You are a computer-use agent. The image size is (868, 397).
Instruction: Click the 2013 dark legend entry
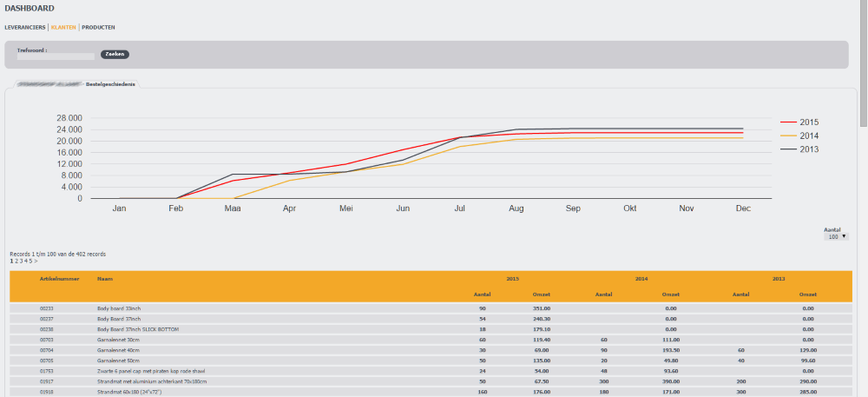coord(799,149)
